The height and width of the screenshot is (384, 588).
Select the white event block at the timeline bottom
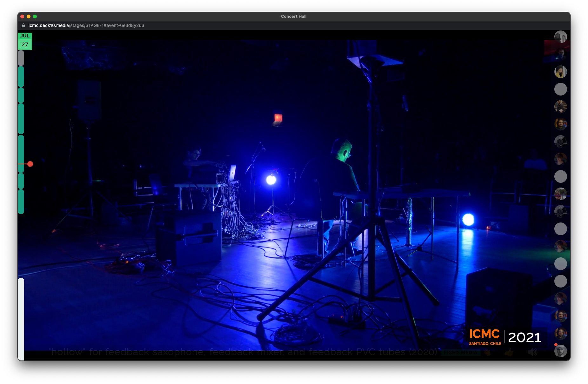(21, 319)
